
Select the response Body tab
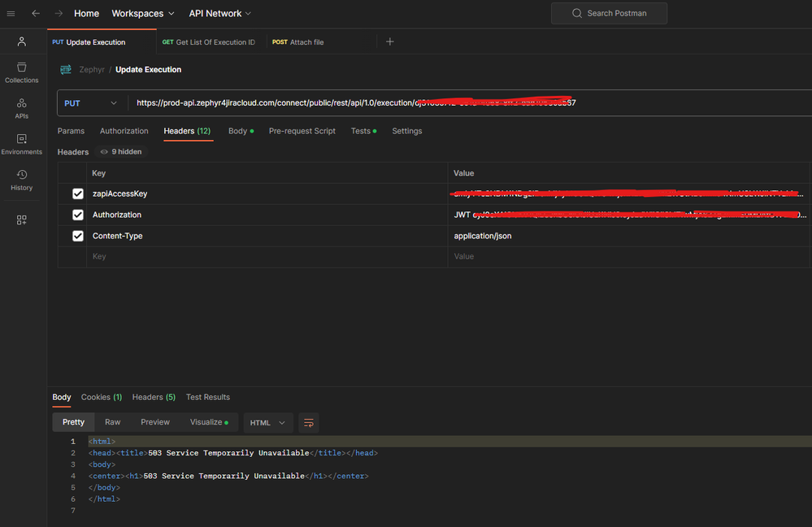[x=62, y=397]
